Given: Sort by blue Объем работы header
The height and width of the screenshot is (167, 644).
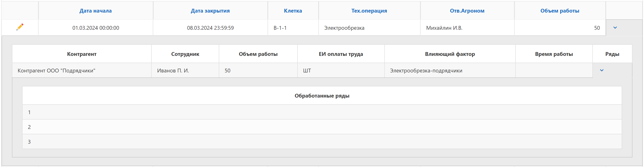Looking at the screenshot, I should [x=560, y=11].
